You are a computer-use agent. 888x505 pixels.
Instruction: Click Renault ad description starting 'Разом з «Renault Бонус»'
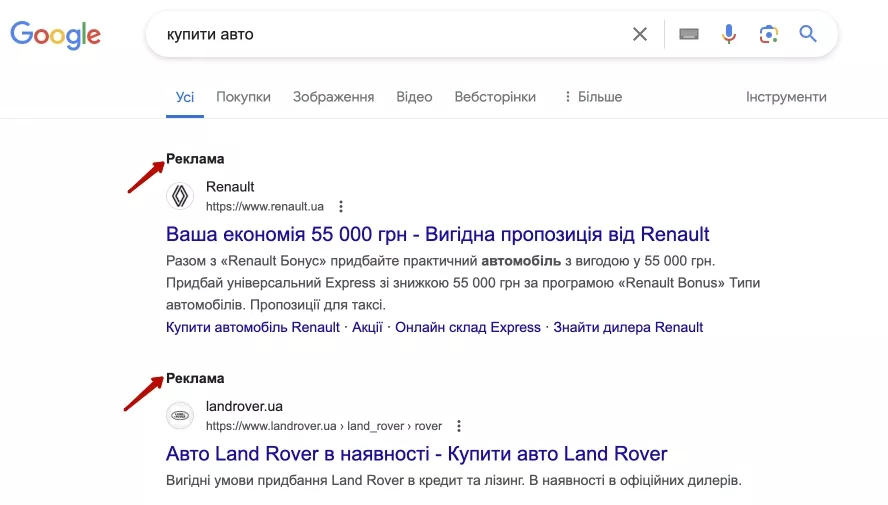click(x=463, y=283)
